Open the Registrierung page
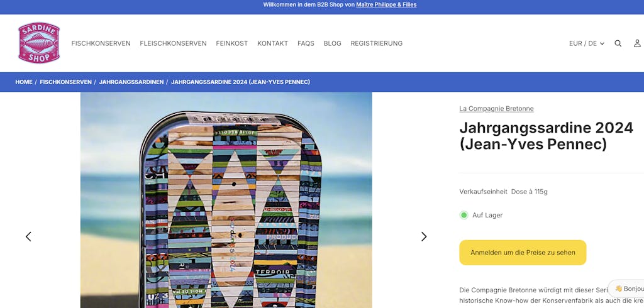This screenshot has width=644, height=308. pos(377,43)
